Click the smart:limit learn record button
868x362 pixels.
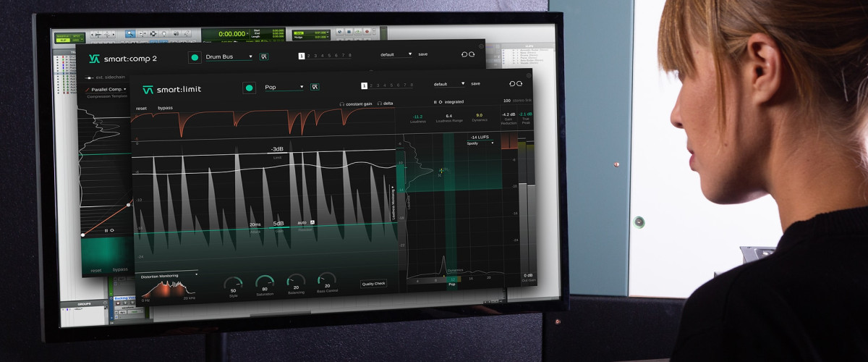coord(250,88)
